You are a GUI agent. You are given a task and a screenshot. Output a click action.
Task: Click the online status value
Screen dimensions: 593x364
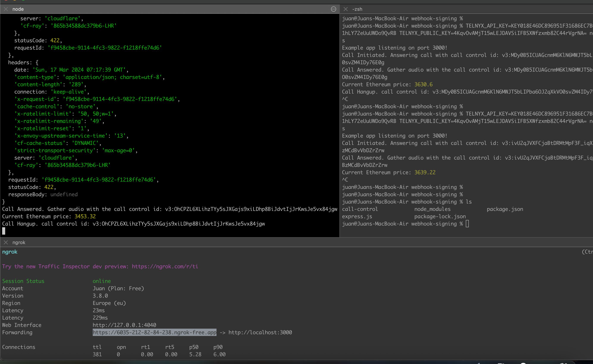coord(102,281)
